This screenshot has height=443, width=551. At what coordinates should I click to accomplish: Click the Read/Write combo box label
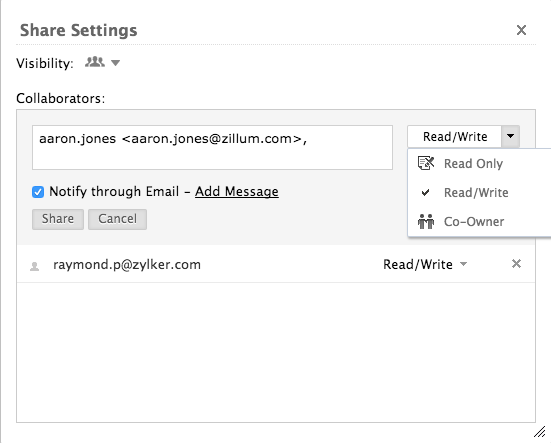(x=455, y=136)
